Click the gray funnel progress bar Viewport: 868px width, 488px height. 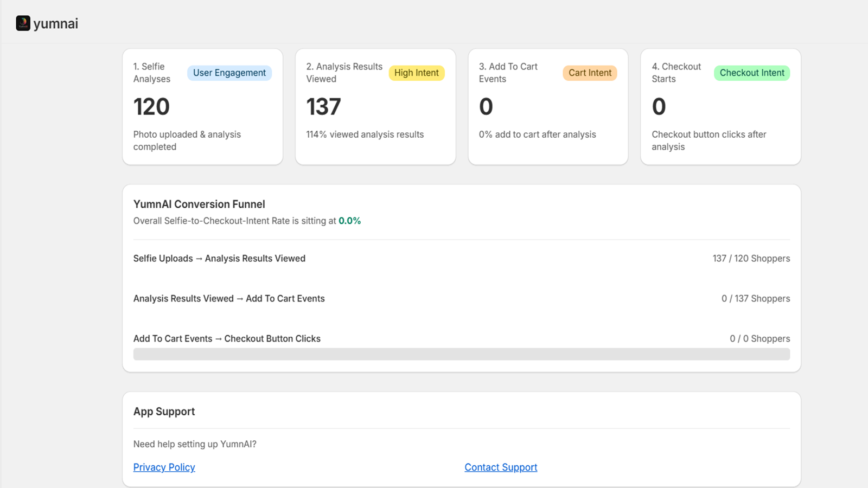(462, 354)
